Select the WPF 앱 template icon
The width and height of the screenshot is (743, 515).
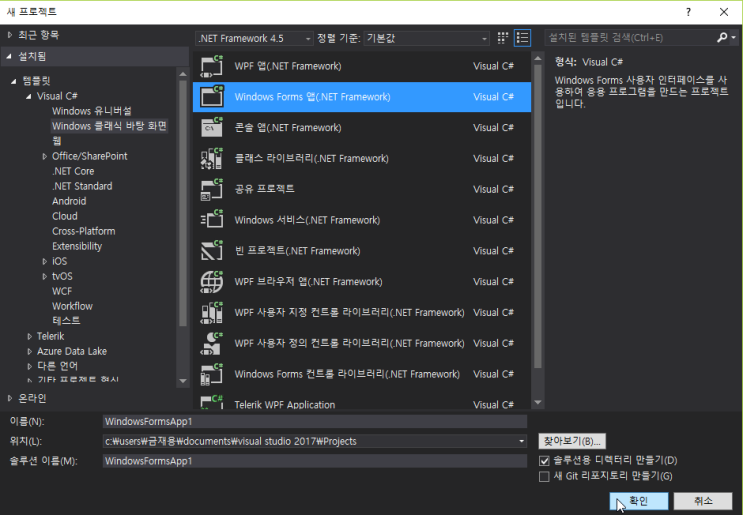click(x=212, y=66)
